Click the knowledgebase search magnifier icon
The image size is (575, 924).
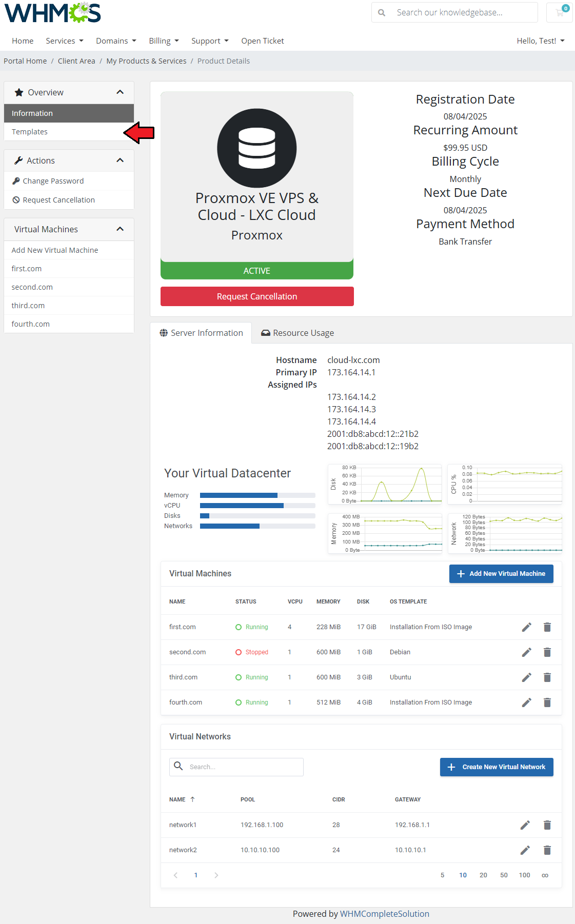click(x=382, y=12)
